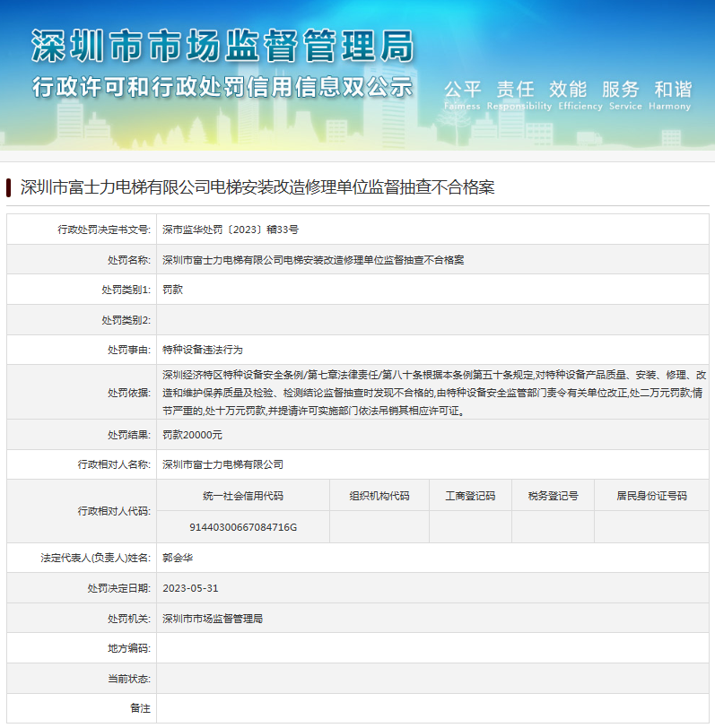The image size is (715, 728).
Task: Click the 税务登记号 column header
Action: point(553,496)
